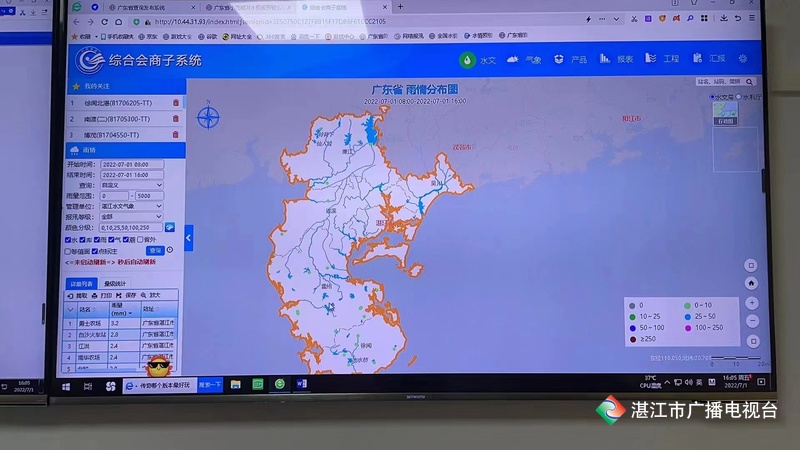Select the 水文局 radio option
Image resolution: width=800 pixels, height=450 pixels.
tap(714, 97)
